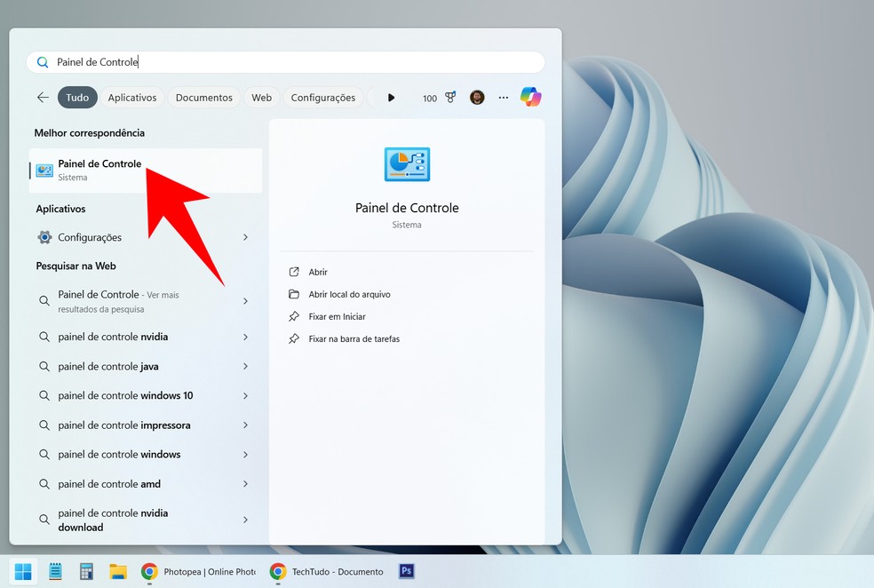This screenshot has width=874, height=588.
Task: Select the Documentos filter tab
Action: (x=204, y=98)
